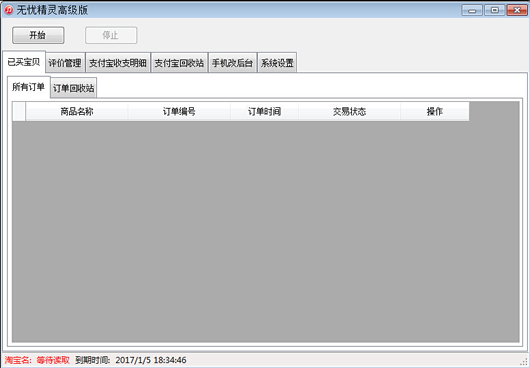Viewport: 530px width, 368px height.
Task: Click the 到期时间 label in the status bar
Action: click(x=93, y=360)
